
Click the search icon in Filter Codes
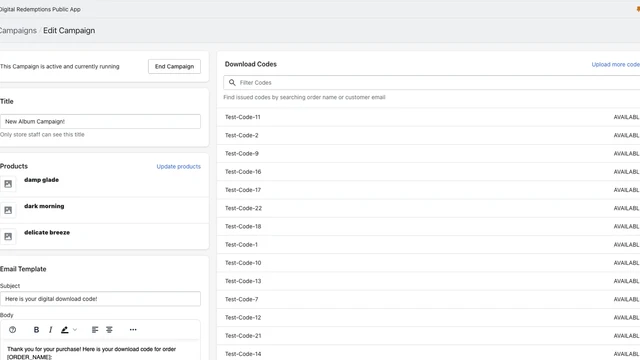pyautogui.click(x=232, y=82)
